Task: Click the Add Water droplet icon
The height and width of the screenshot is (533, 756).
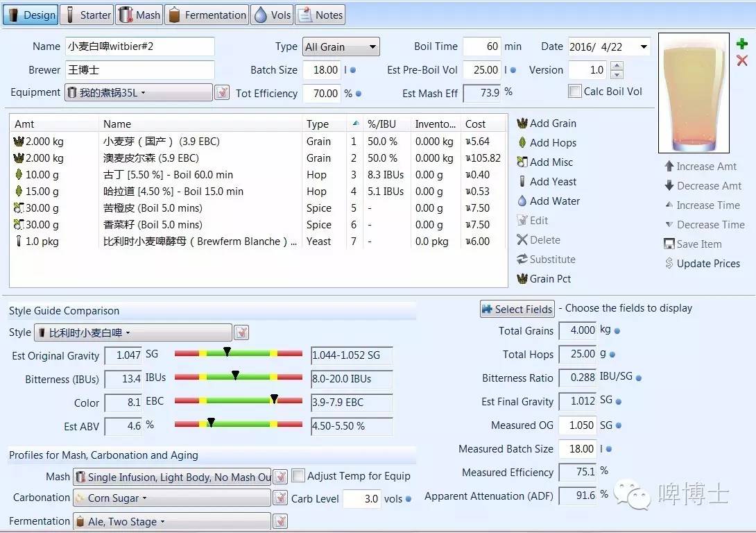Action: coord(522,201)
